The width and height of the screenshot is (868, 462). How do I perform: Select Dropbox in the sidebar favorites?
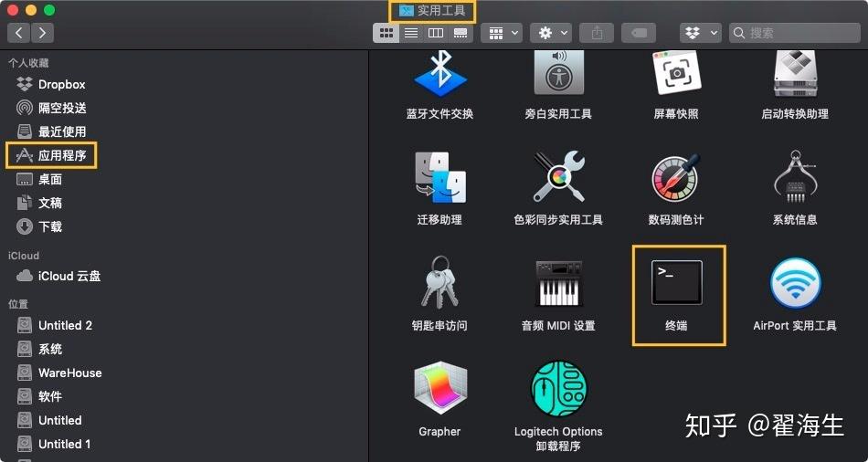(x=51, y=85)
